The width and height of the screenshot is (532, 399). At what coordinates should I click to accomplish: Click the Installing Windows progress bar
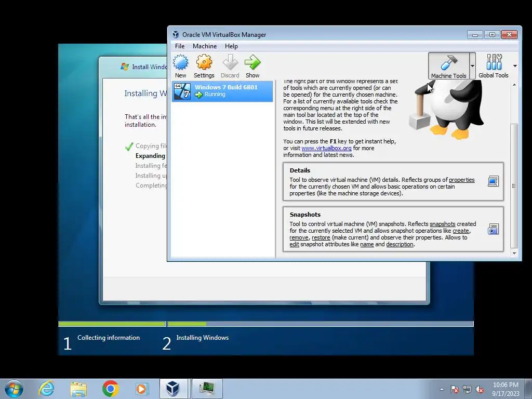tap(320, 324)
